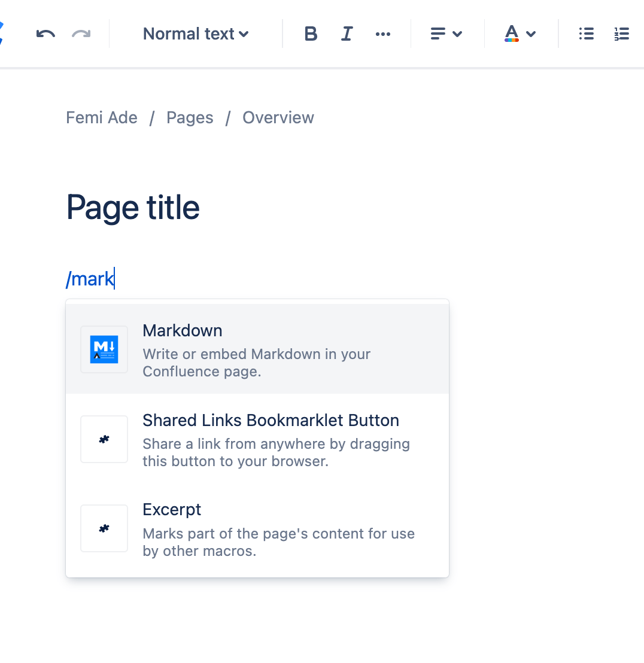The height and width of the screenshot is (663, 644).
Task: Click the Redo arrow icon
Action: [x=82, y=34]
